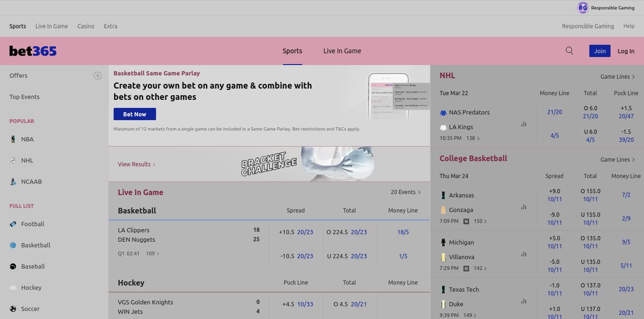
Task: Select Gonzaga money line 2/9
Action: (x=626, y=218)
